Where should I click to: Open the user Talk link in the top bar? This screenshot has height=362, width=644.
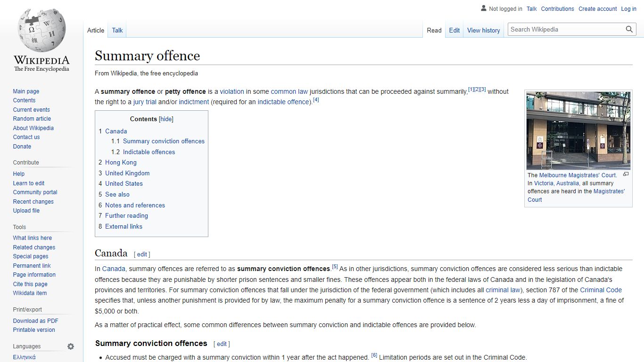point(532,9)
